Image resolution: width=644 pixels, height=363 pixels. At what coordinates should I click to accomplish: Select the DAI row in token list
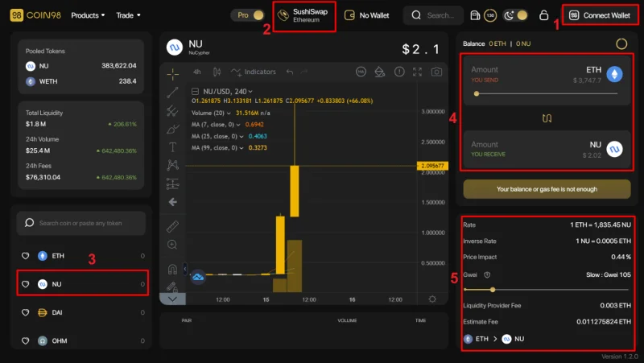[x=82, y=312]
